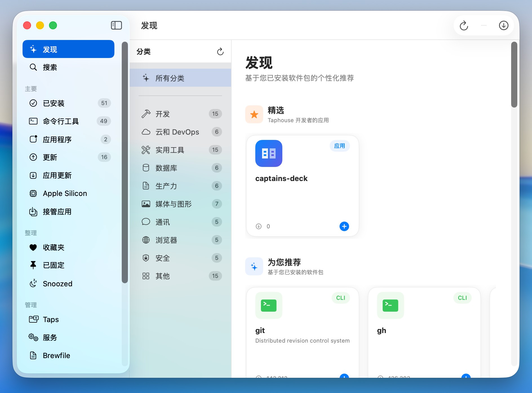Screen dimensions: 532x393
Task: Click the gh terminal icon
Action: (x=390, y=305)
